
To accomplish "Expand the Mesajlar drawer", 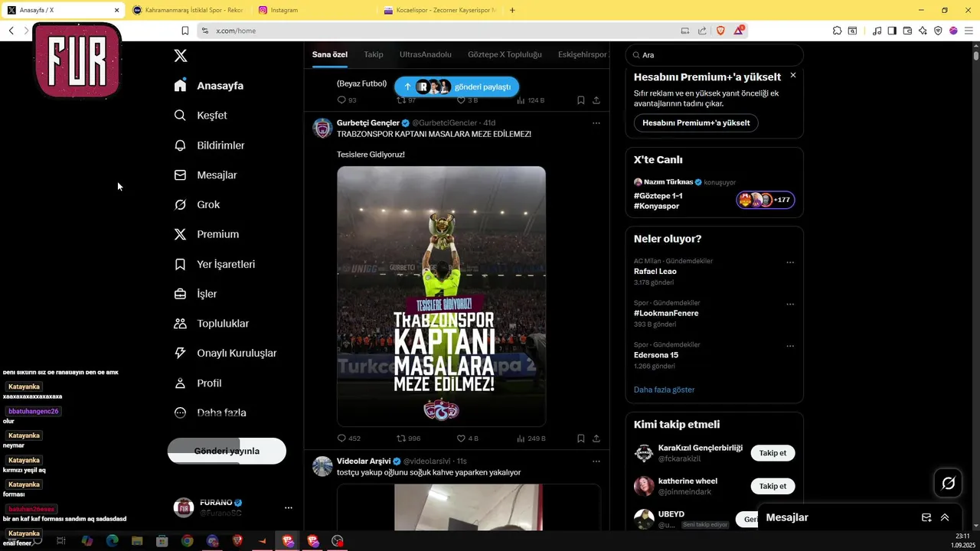I will [945, 517].
